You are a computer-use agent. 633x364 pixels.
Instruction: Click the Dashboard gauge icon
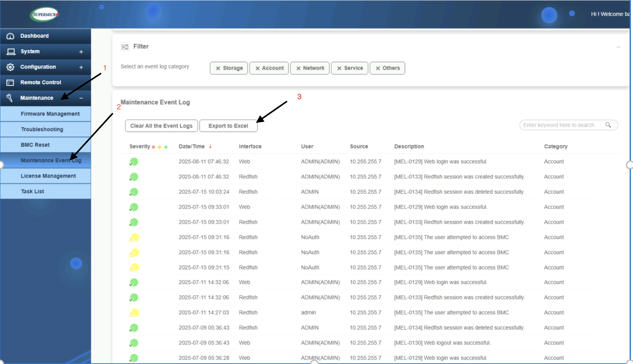[x=10, y=36]
